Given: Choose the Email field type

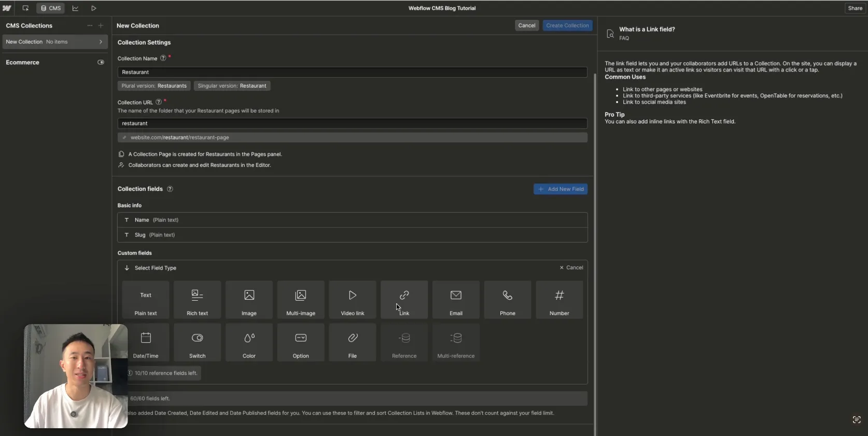Looking at the screenshot, I should [456, 300].
